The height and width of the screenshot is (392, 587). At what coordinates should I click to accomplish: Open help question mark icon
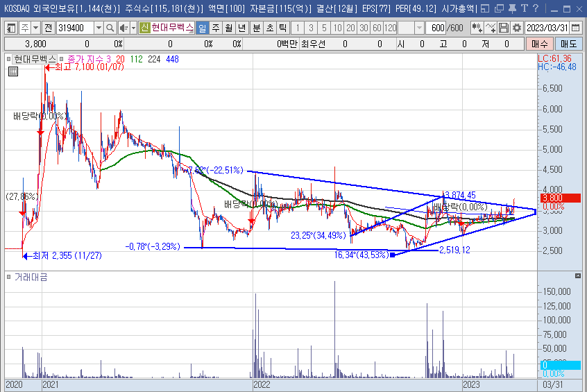pyautogui.click(x=536, y=8)
